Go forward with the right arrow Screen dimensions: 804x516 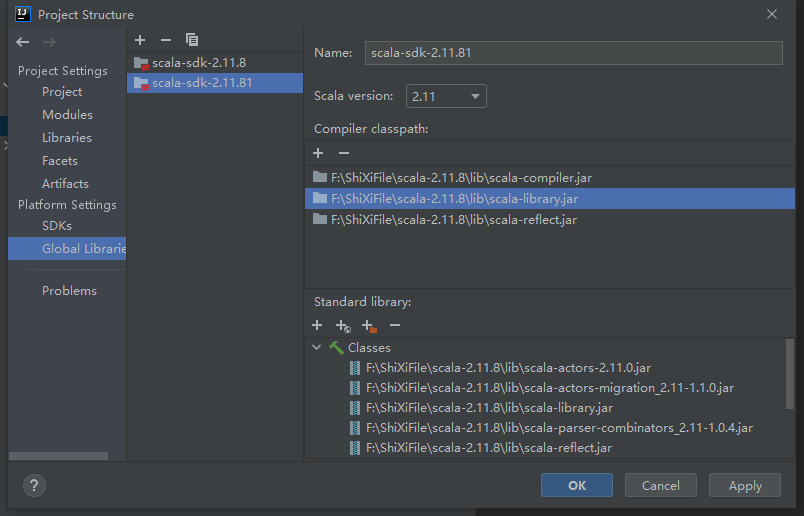(x=49, y=42)
